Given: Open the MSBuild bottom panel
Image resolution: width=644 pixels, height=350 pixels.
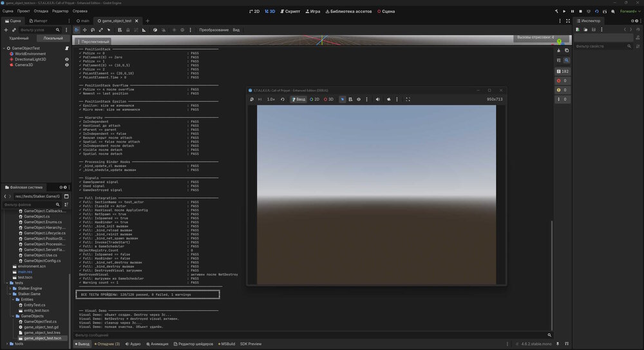Looking at the screenshot, I should tap(226, 344).
